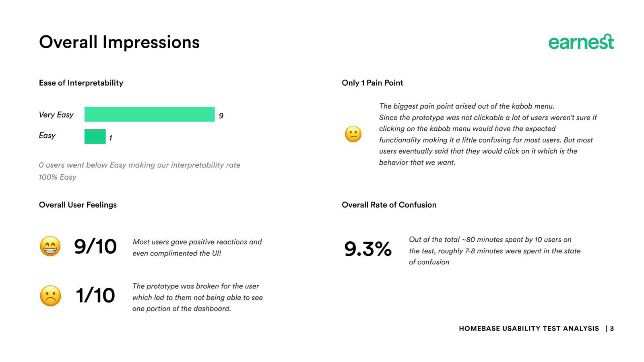Click the kabob menu pain point paragraph

tap(488, 134)
